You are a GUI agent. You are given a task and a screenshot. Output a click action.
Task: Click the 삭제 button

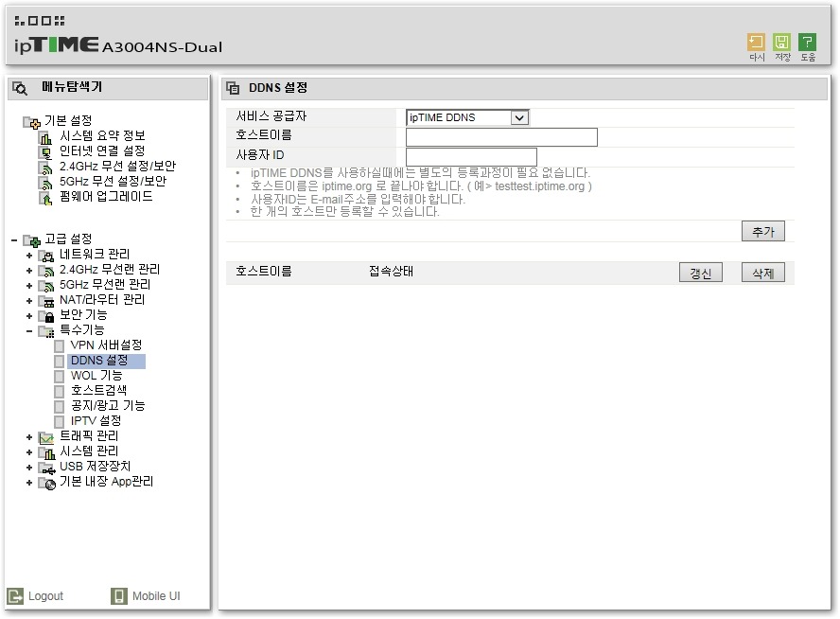(762, 273)
